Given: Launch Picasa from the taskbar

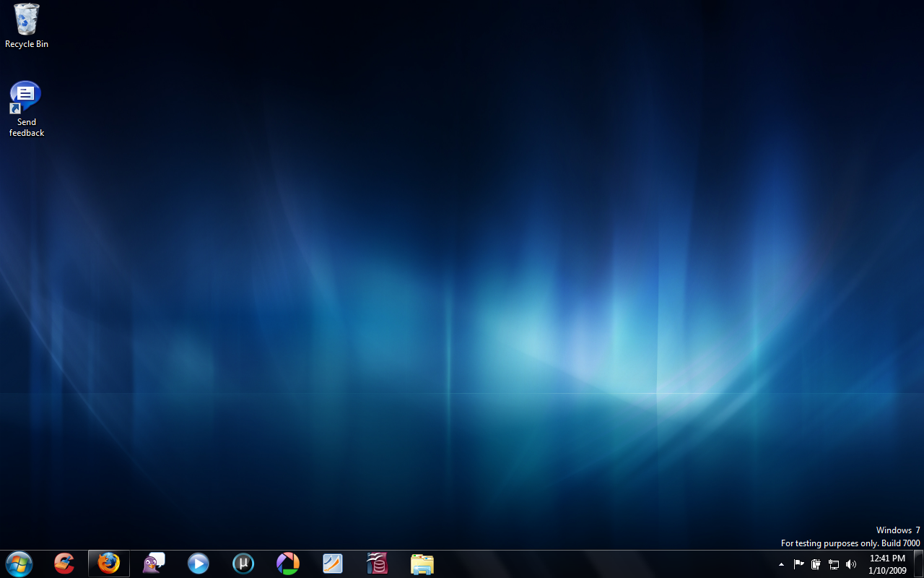Looking at the screenshot, I should pyautogui.click(x=288, y=564).
